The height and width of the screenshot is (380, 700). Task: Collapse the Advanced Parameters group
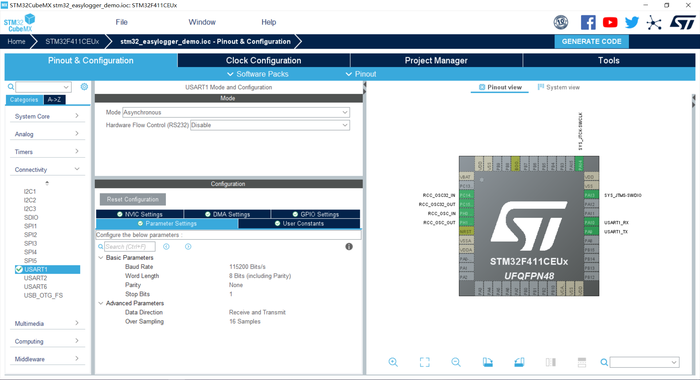[100, 303]
